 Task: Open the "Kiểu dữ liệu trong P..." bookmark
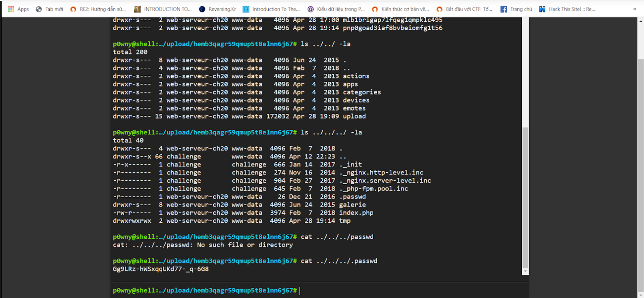(336, 9)
